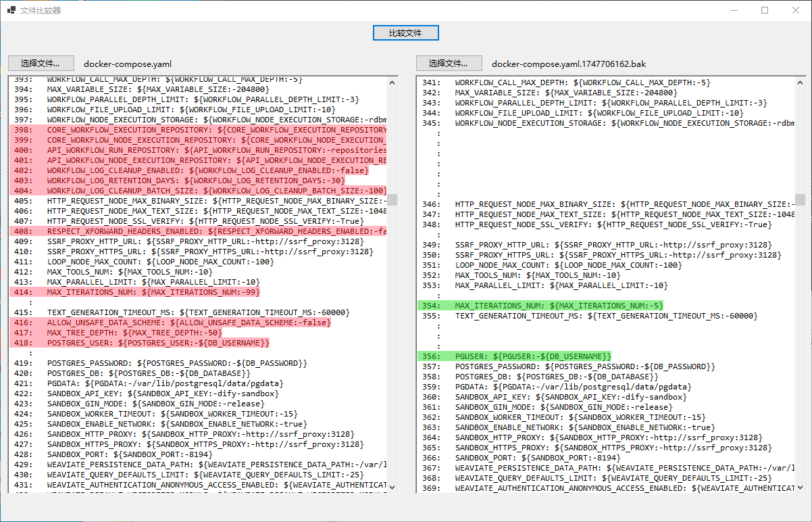The height and width of the screenshot is (522, 812).
Task: Maximize the 文件比较器 window
Action: (x=765, y=10)
